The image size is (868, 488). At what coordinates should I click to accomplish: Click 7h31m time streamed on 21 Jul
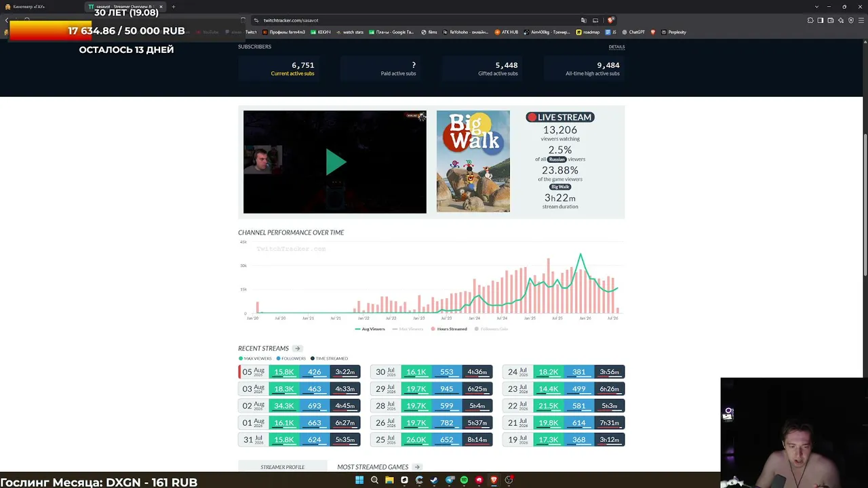[610, 422]
